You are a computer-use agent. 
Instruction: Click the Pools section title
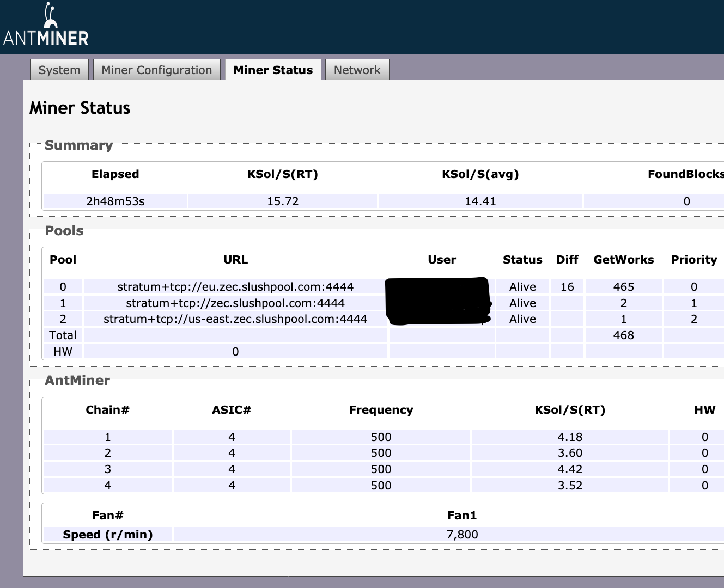point(64,231)
